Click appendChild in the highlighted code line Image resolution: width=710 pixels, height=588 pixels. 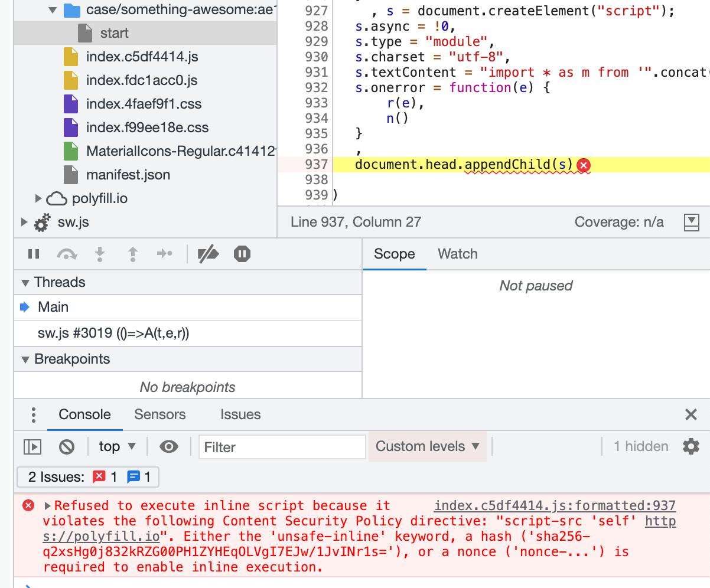(508, 164)
